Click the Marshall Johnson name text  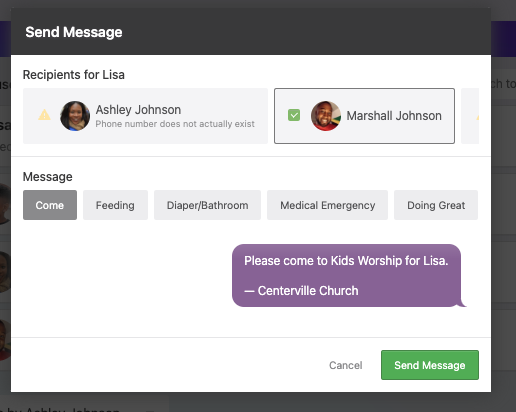click(x=394, y=116)
